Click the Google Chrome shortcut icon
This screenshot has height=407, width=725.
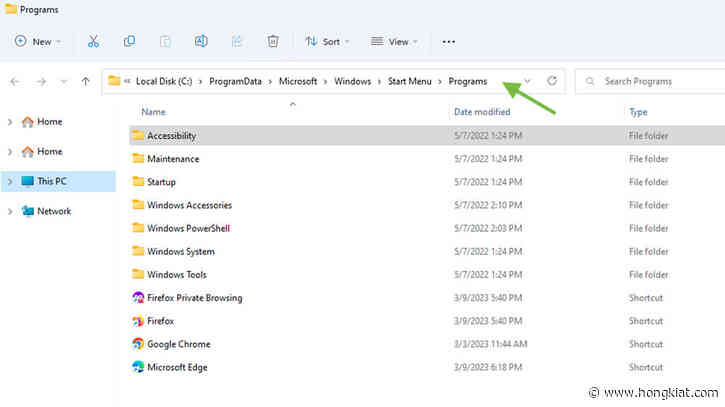(138, 344)
